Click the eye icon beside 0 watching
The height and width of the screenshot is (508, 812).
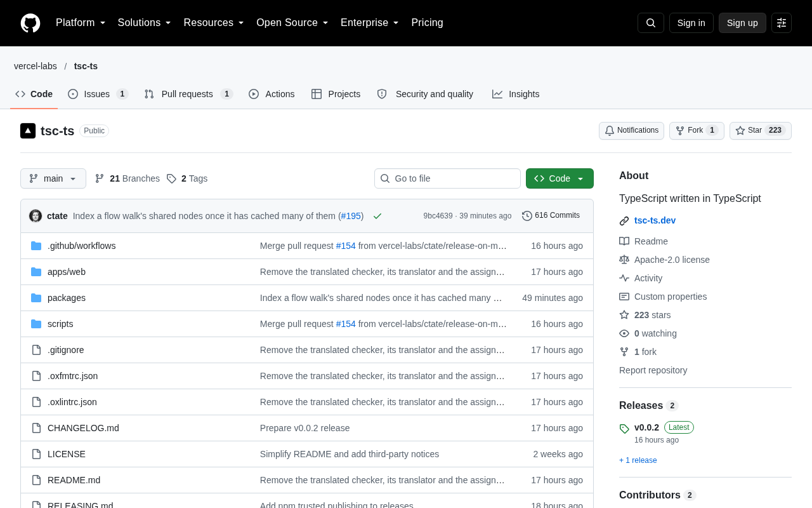tap(624, 333)
